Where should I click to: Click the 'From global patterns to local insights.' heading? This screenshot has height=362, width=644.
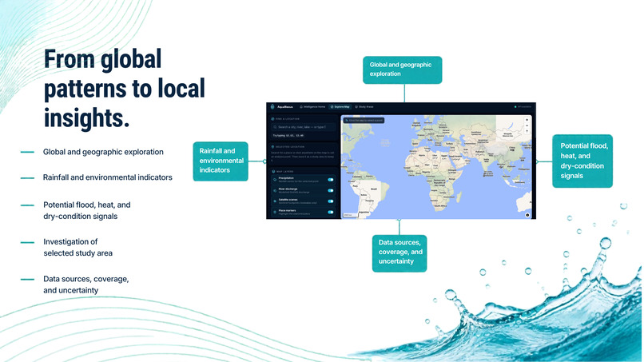point(125,89)
